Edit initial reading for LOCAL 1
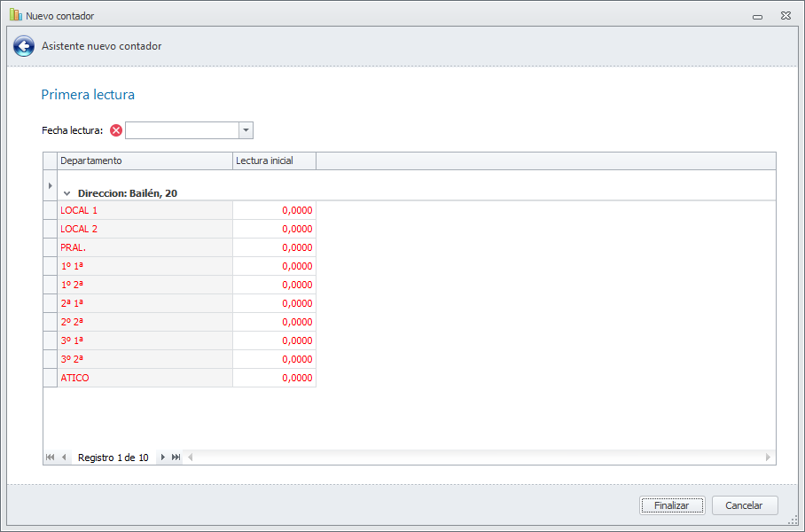This screenshot has width=805, height=532. pos(274,210)
